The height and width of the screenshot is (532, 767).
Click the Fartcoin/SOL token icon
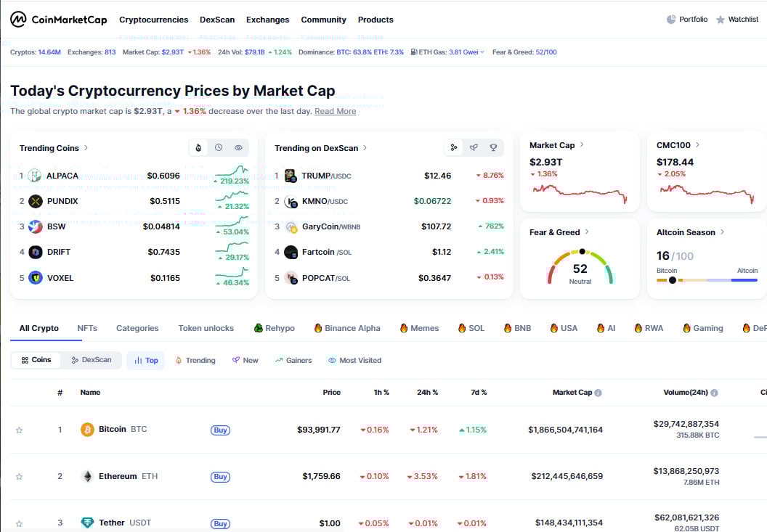point(291,252)
